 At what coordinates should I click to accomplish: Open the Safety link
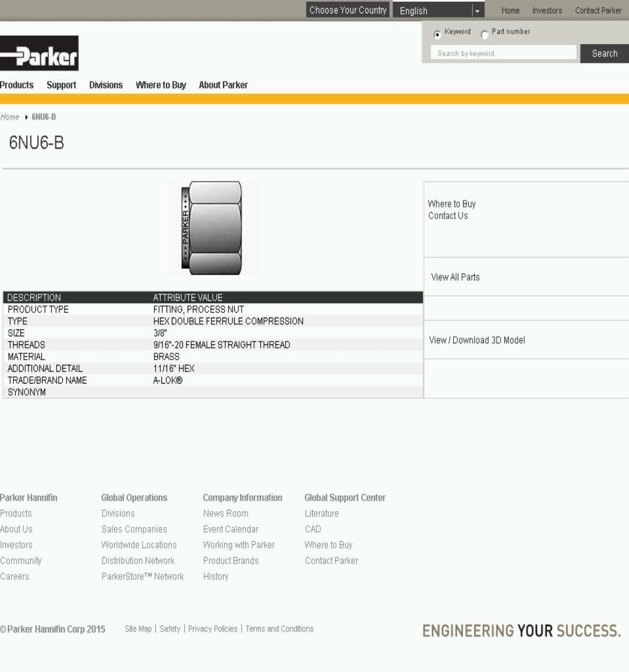(170, 629)
